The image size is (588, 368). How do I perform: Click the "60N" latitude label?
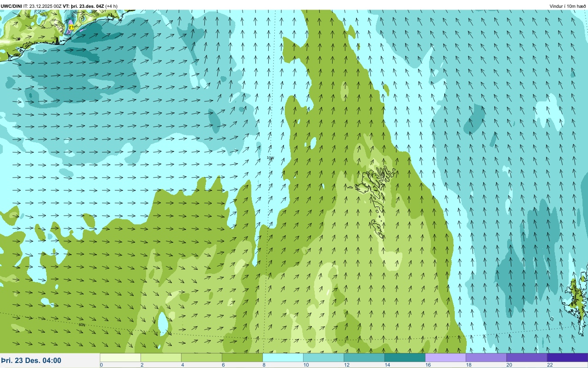[x=82, y=325]
